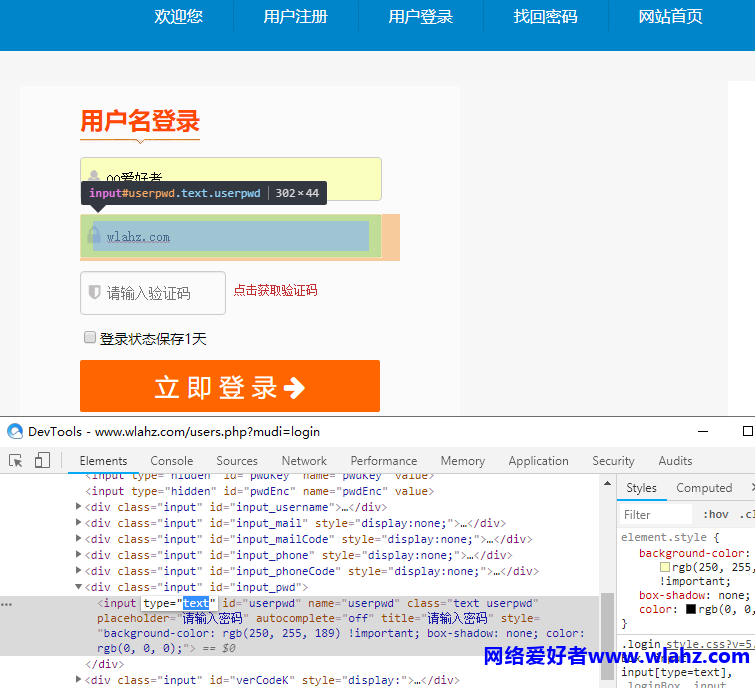The width and height of the screenshot is (755, 688).
Task: Check the 登录状态保存1天 checkbox
Action: tap(90, 337)
